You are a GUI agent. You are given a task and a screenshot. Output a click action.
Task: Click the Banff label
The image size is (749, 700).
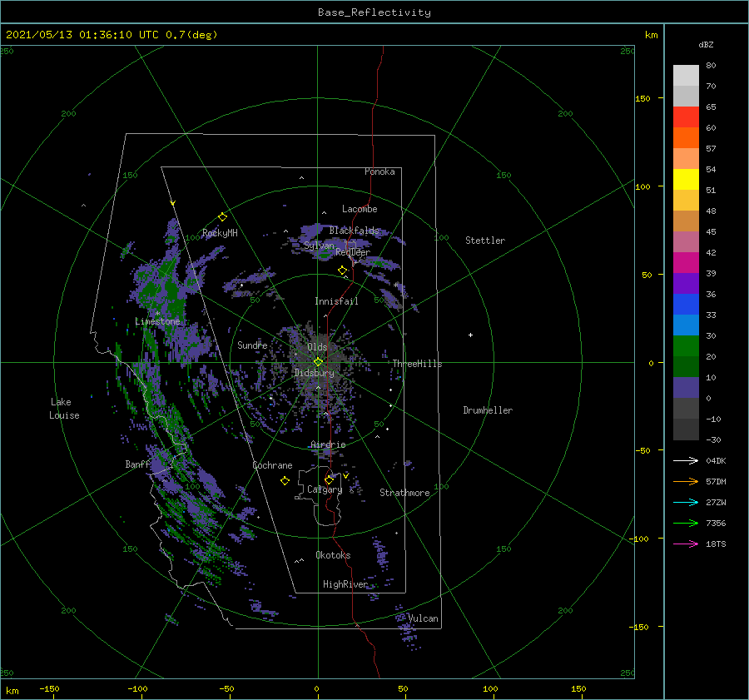tap(137, 464)
